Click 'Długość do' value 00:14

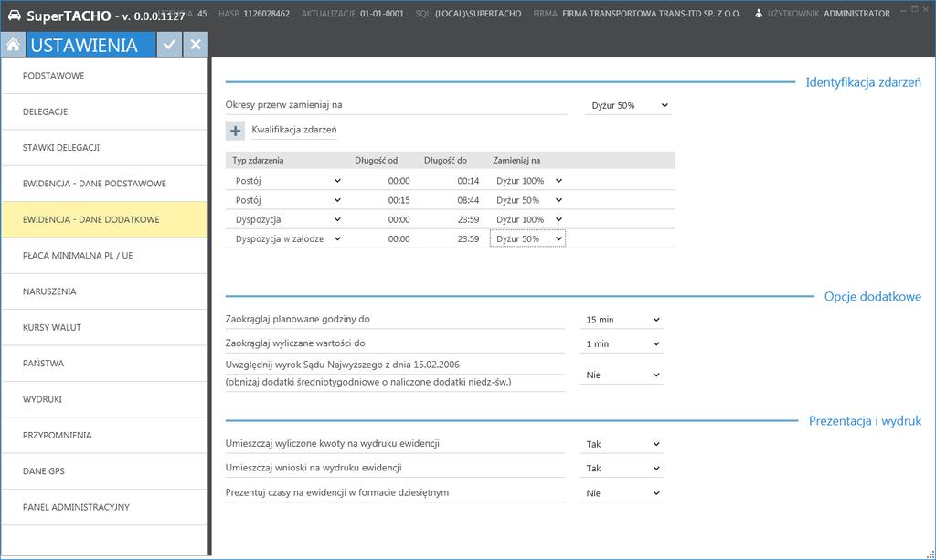tap(468, 181)
